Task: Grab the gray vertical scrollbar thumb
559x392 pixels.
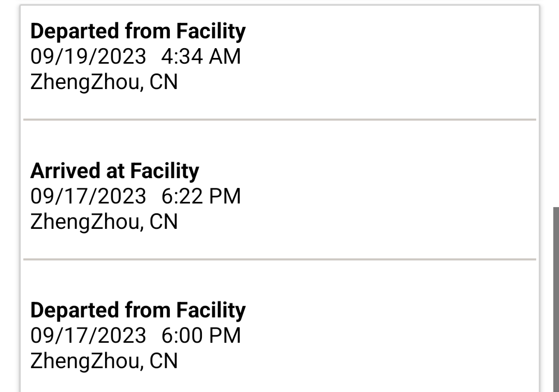Action: click(556, 299)
